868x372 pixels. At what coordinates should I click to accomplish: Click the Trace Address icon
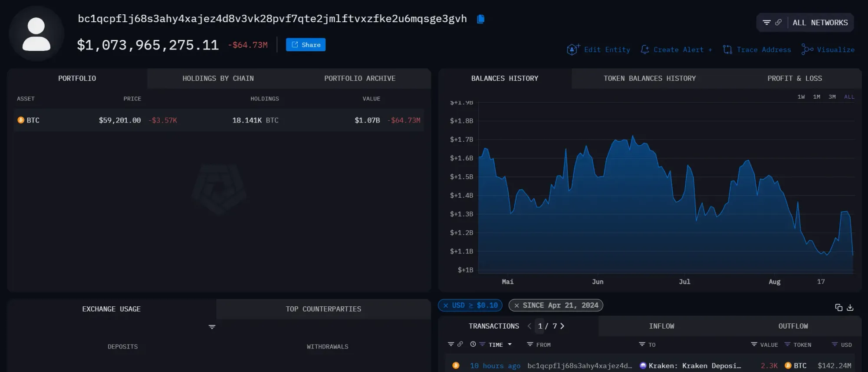click(x=728, y=50)
